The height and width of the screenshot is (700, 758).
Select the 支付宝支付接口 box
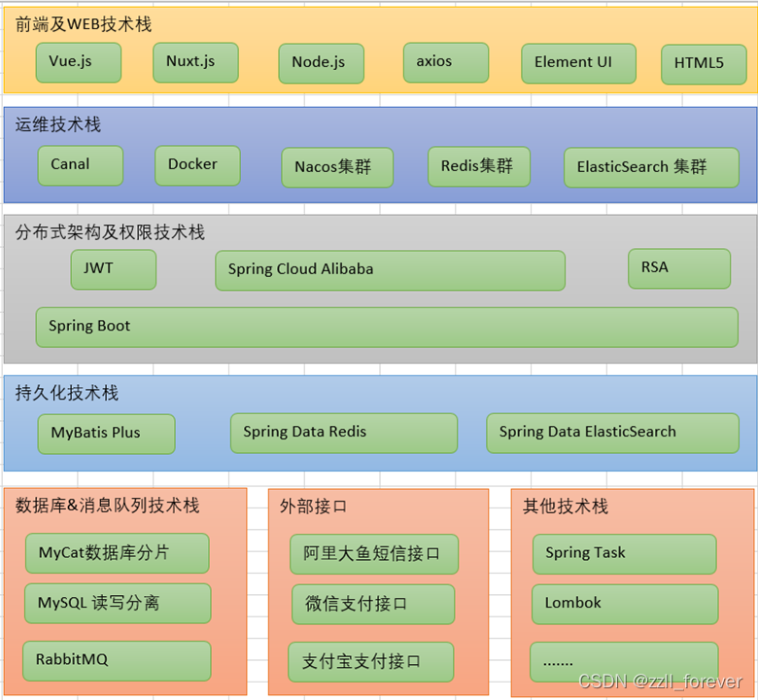pyautogui.click(x=371, y=662)
